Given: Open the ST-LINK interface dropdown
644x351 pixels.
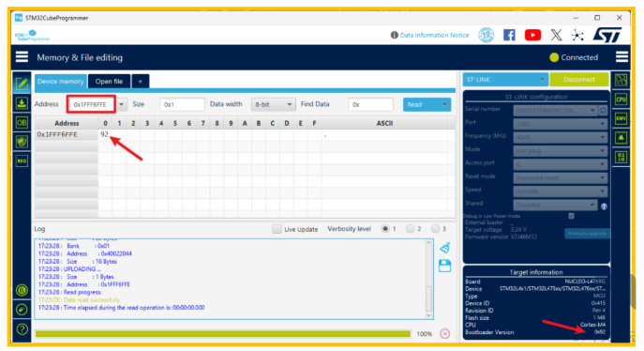Looking at the screenshot, I should (505, 80).
